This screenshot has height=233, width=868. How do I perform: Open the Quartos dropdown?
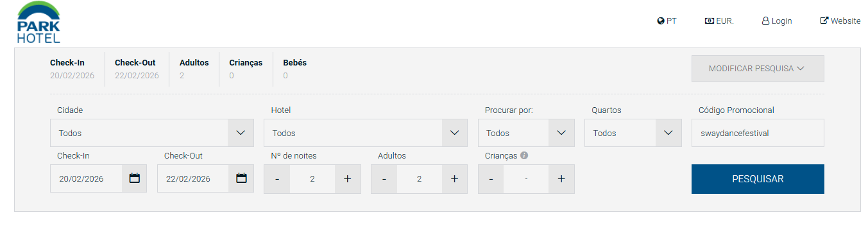(x=633, y=133)
